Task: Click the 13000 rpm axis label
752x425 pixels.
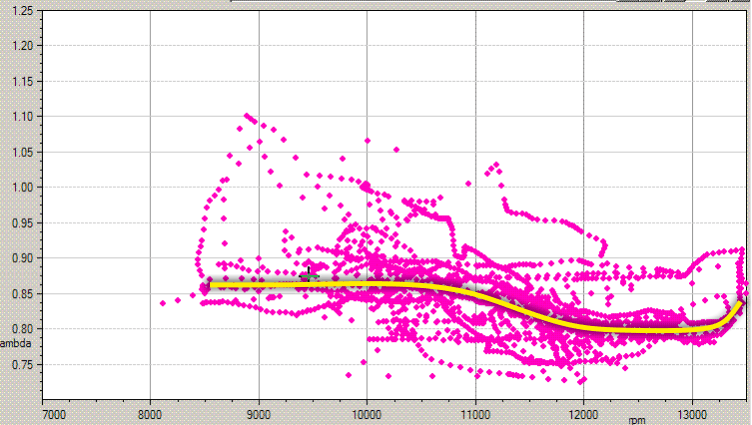Action: tap(692, 414)
